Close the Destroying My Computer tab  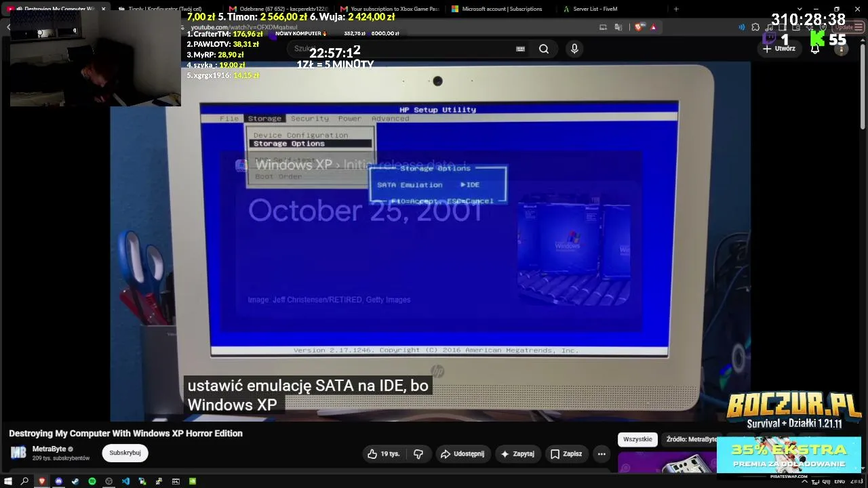(104, 9)
